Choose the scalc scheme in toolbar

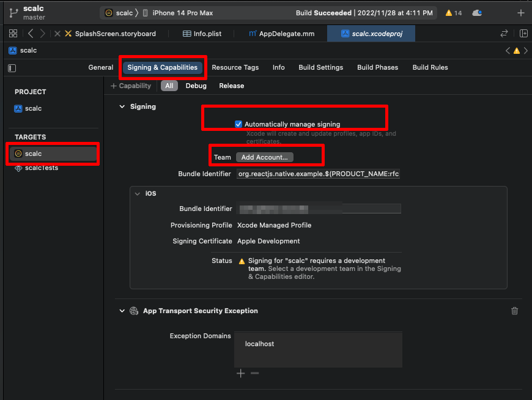pyautogui.click(x=119, y=13)
